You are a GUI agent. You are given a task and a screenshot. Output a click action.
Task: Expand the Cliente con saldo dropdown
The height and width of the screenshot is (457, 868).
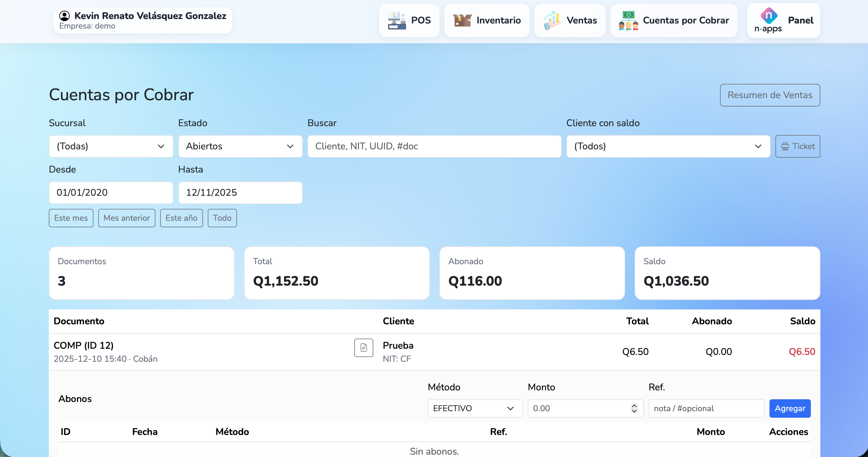(668, 146)
